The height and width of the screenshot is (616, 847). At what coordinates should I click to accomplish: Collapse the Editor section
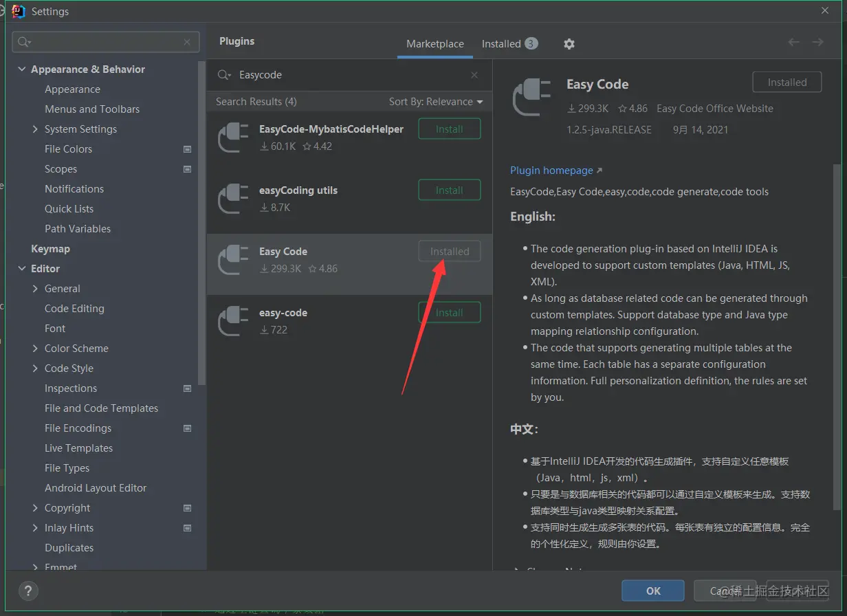(22, 269)
